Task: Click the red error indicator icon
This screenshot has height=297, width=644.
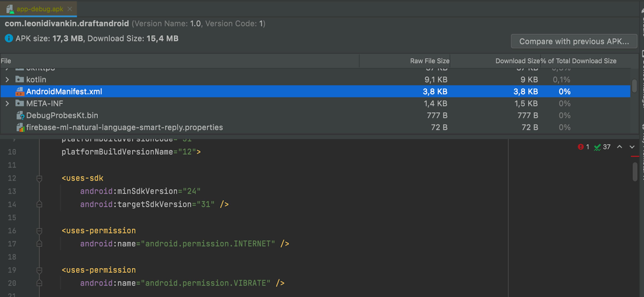Action: coord(580,147)
